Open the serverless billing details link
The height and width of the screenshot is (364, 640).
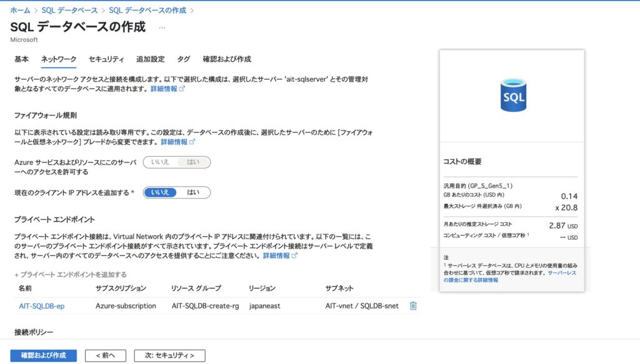click(510, 277)
